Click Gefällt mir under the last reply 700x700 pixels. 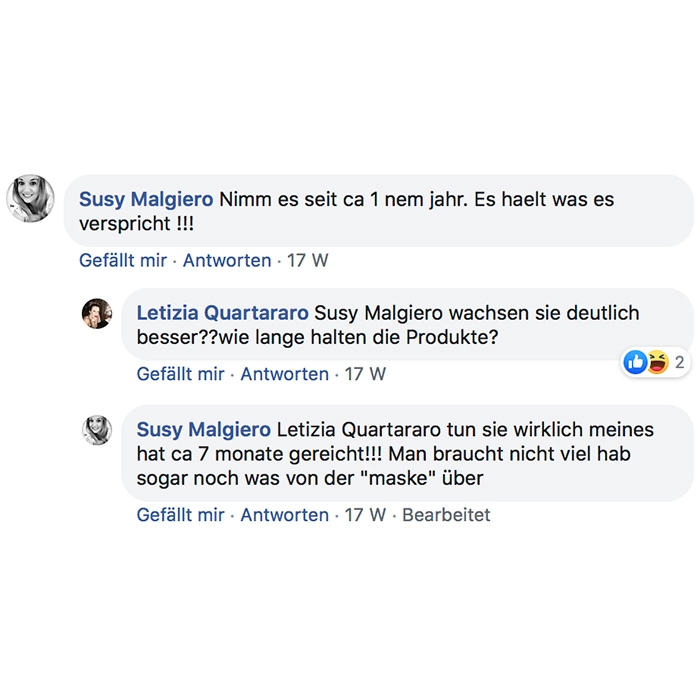(180, 516)
